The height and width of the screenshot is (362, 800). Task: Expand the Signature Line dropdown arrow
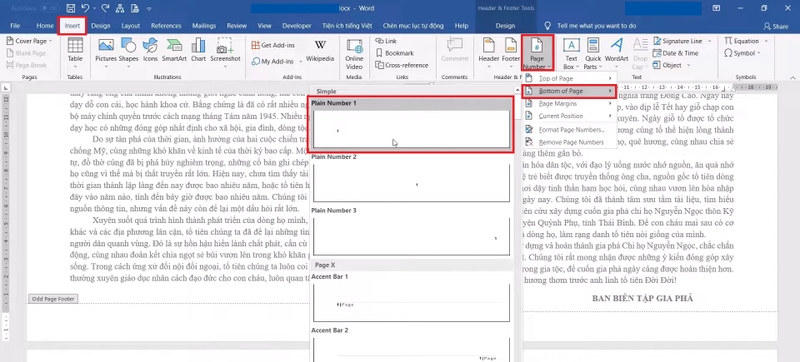pos(709,41)
